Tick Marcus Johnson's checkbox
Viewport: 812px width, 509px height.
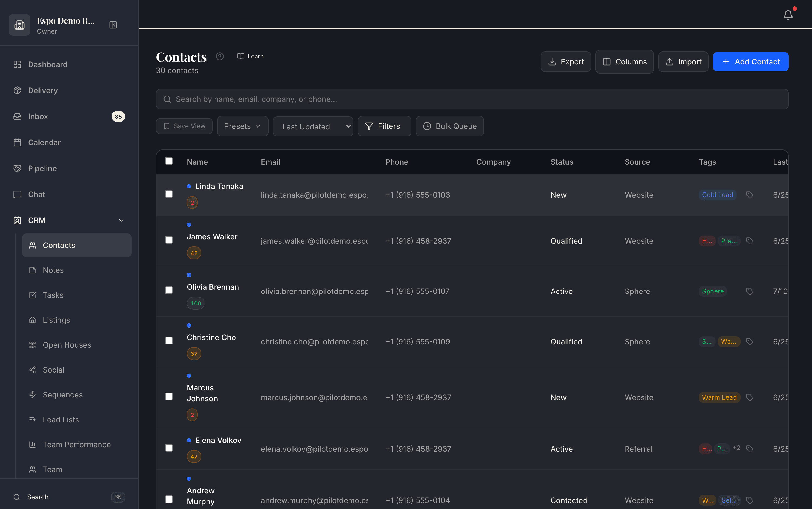click(169, 397)
